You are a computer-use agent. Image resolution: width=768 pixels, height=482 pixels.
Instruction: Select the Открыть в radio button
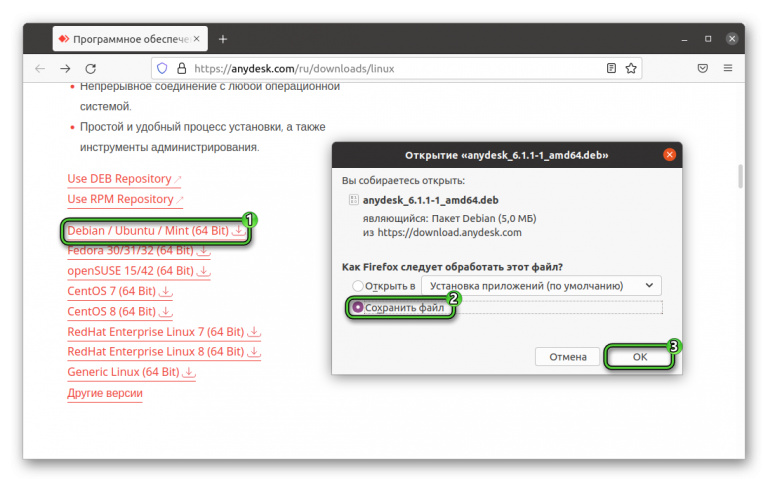click(x=358, y=286)
